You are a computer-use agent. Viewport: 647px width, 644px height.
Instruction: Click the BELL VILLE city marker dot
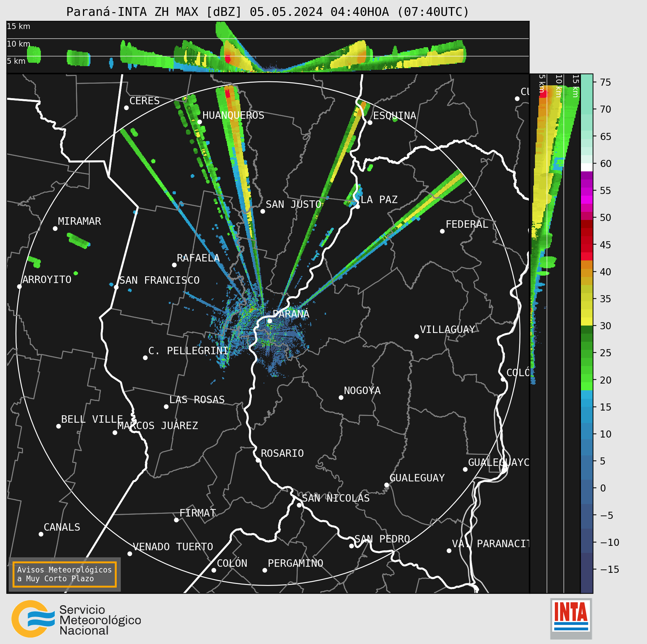[58, 426]
